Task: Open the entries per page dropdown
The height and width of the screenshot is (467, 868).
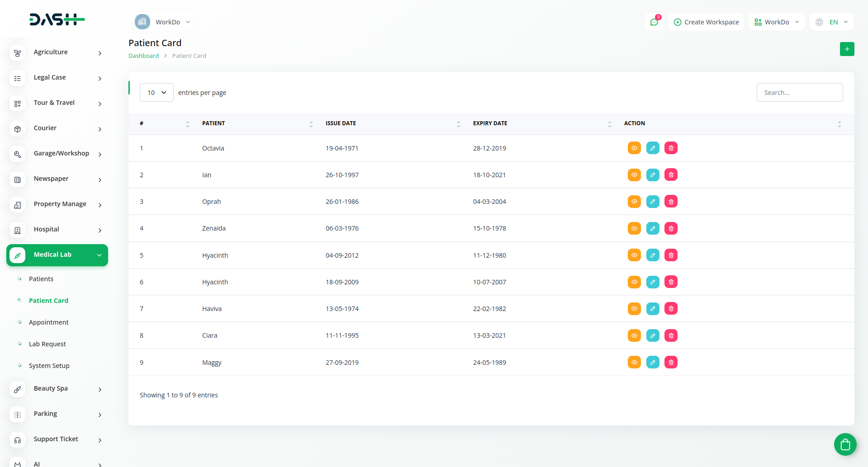Action: pos(157,93)
